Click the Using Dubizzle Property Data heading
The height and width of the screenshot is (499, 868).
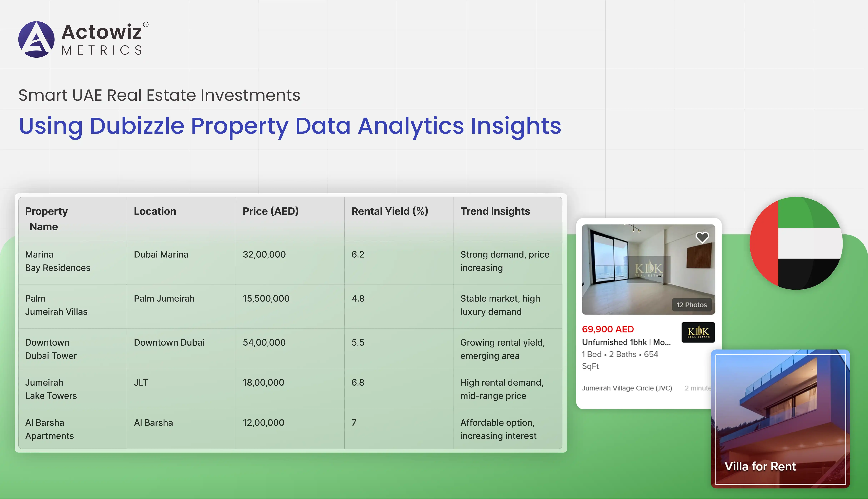pyautogui.click(x=290, y=126)
